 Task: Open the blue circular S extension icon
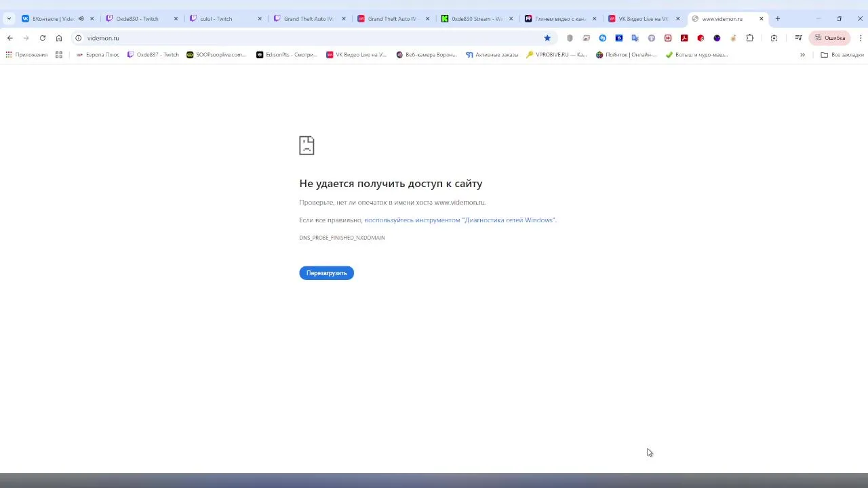click(x=602, y=38)
